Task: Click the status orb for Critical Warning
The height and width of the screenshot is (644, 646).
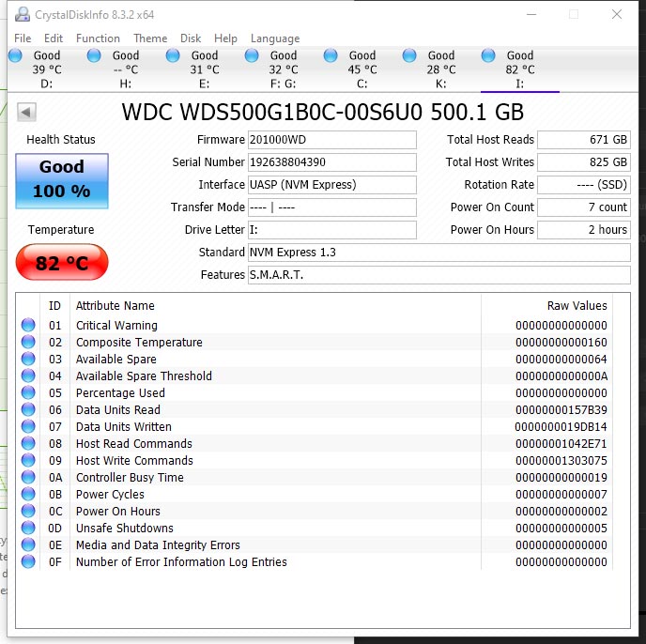Action: pyautogui.click(x=28, y=325)
